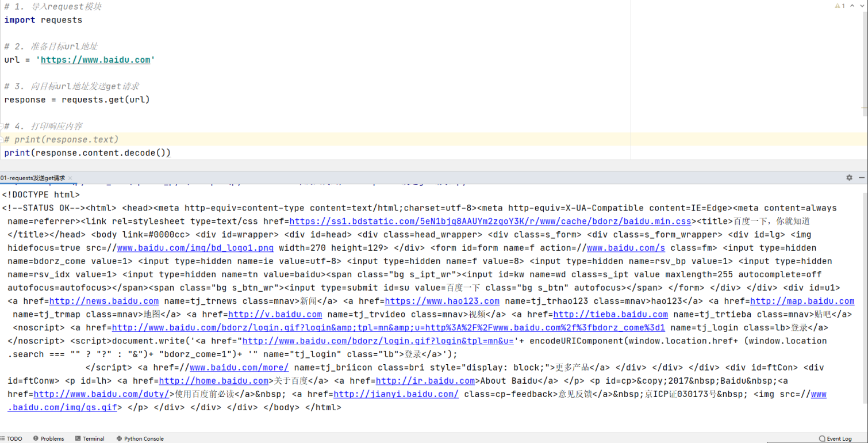Viewport: 868px width, 443px height.
Task: Click 'encodeURIComponent' text in console output
Action: [x=577, y=341]
